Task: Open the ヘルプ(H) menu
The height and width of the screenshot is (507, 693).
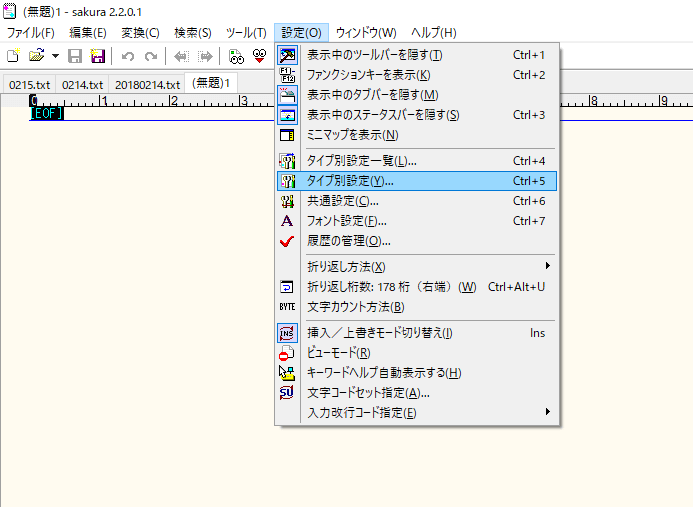Action: coord(434,33)
